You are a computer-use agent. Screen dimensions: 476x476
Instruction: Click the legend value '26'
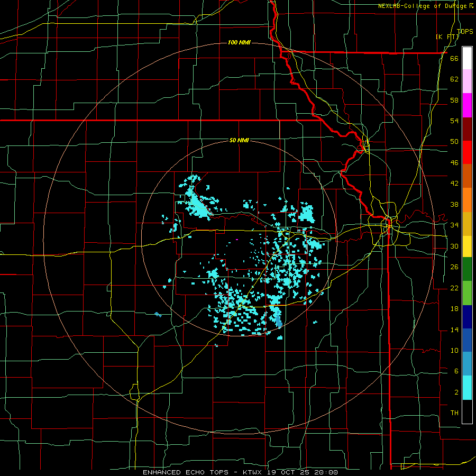[x=454, y=267]
